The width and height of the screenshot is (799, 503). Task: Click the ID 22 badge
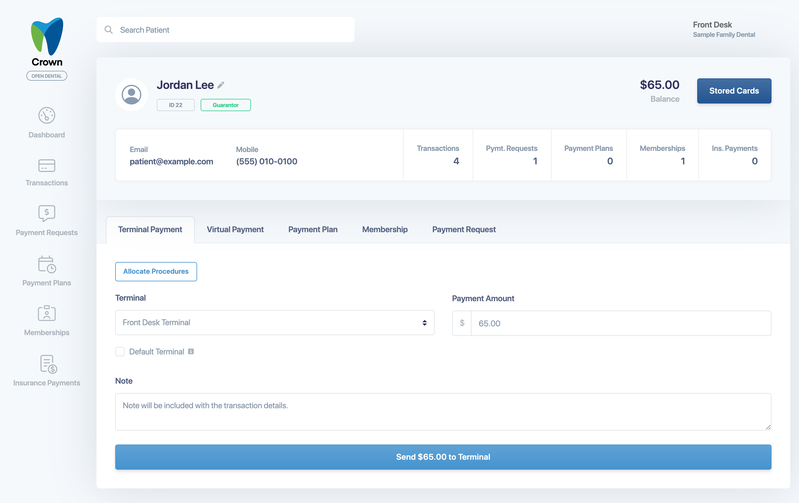176,105
